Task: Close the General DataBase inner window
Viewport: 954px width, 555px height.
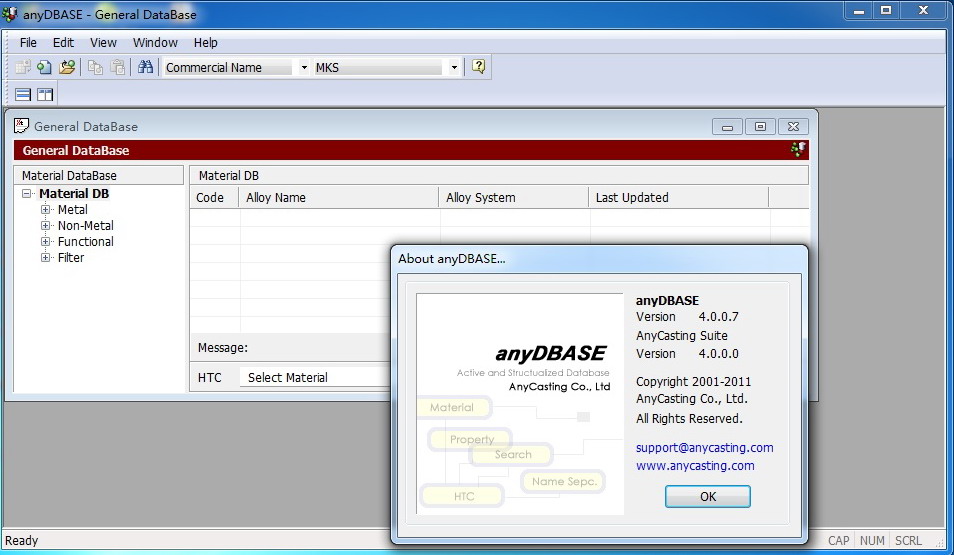Action: coord(793,127)
